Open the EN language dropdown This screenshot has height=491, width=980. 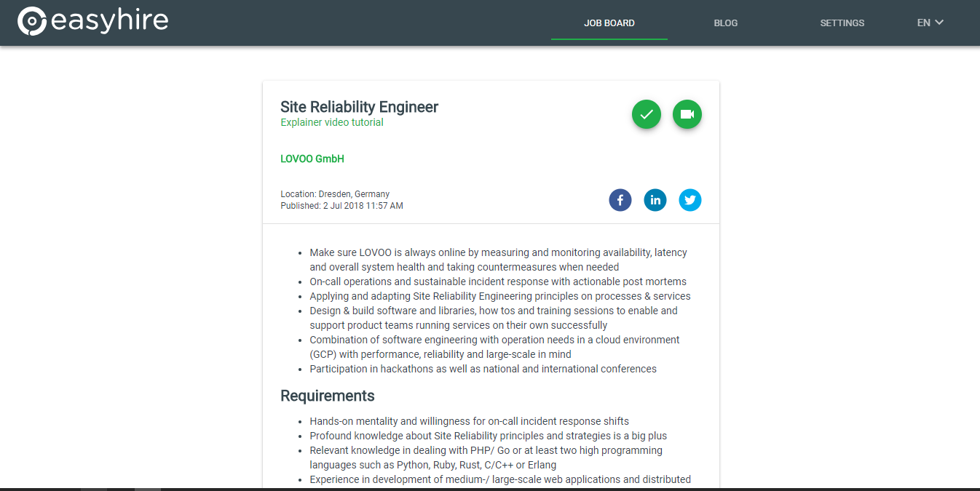(x=930, y=23)
